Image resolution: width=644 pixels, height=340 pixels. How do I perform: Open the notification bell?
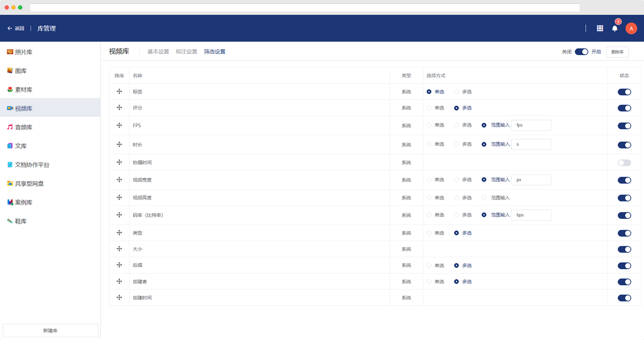tap(614, 28)
